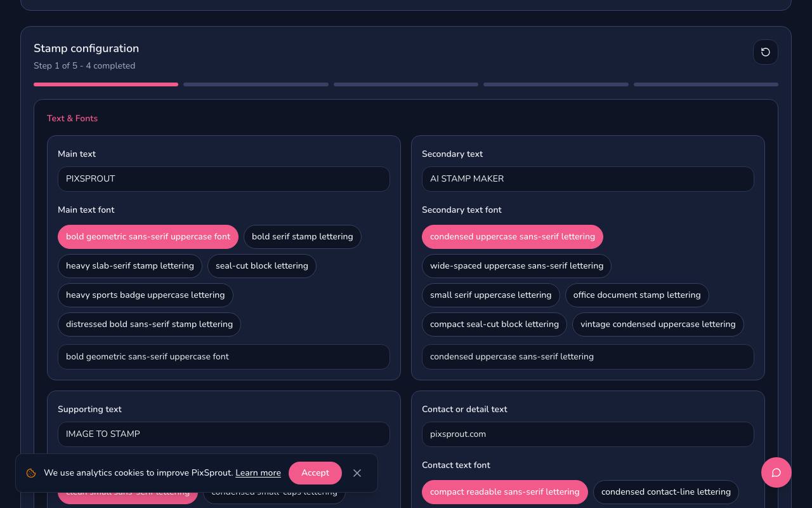The height and width of the screenshot is (508, 812).
Task: Select bold geometric sans-serif uppercase font chip
Action: [x=148, y=237]
